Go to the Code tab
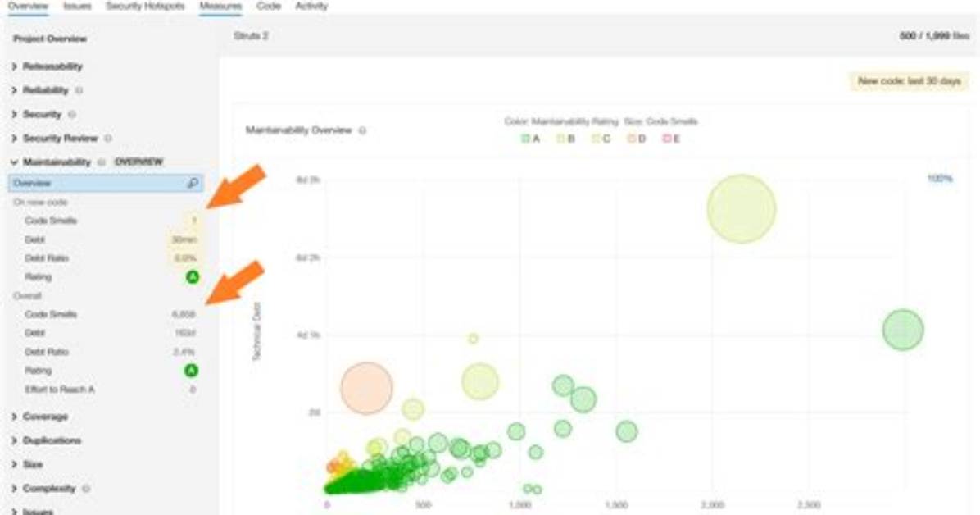This screenshot has width=980, height=515. tap(268, 7)
